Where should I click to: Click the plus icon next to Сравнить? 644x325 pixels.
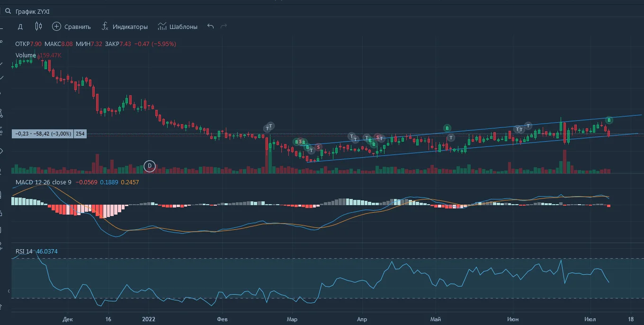point(56,27)
